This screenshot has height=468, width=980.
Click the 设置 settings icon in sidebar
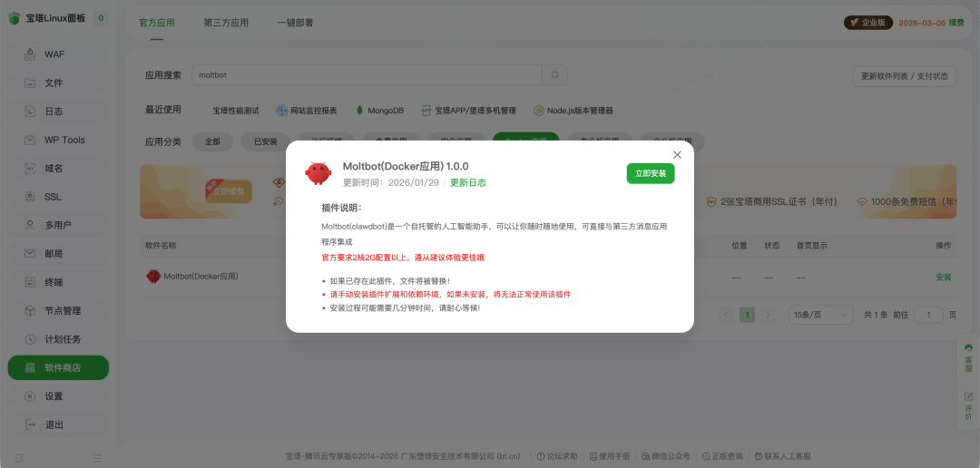pos(29,396)
